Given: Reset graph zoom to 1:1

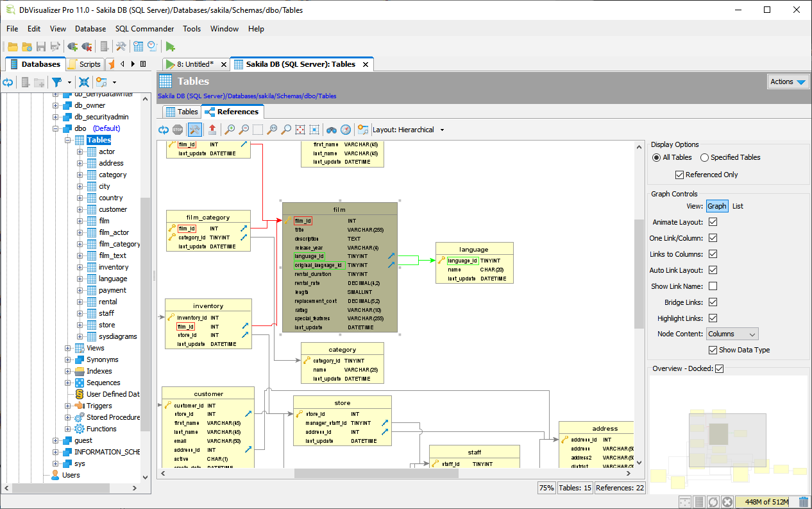Looking at the screenshot, I should pos(272,130).
